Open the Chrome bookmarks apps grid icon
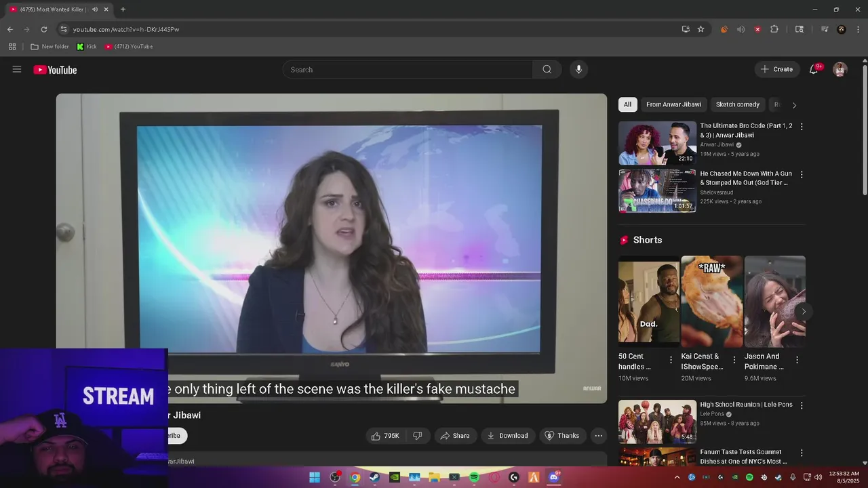The width and height of the screenshot is (868, 488). pyautogui.click(x=12, y=47)
